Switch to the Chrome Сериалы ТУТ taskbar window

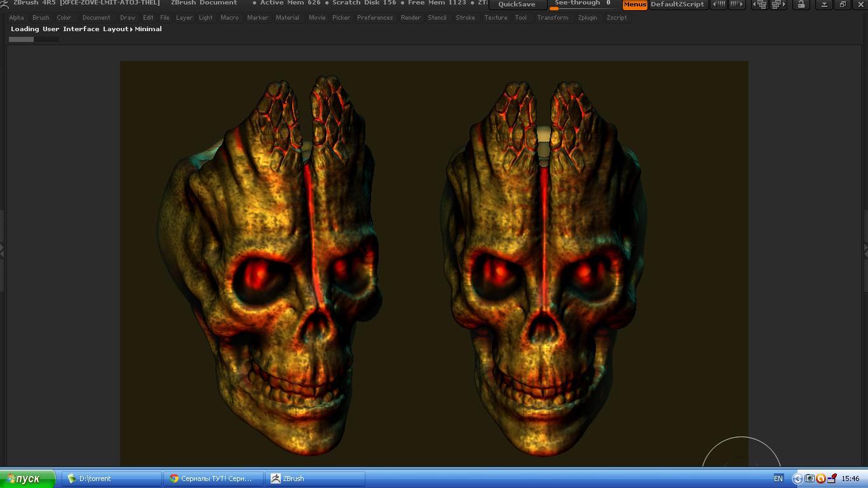213,478
